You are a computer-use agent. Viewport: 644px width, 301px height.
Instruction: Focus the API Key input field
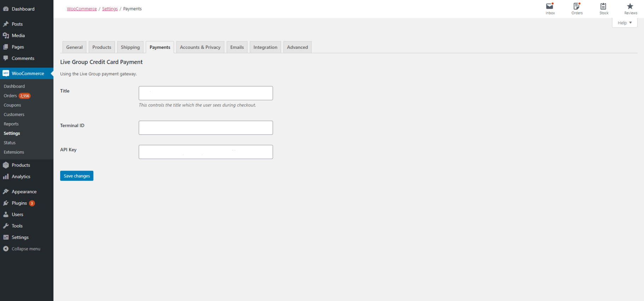click(x=206, y=152)
